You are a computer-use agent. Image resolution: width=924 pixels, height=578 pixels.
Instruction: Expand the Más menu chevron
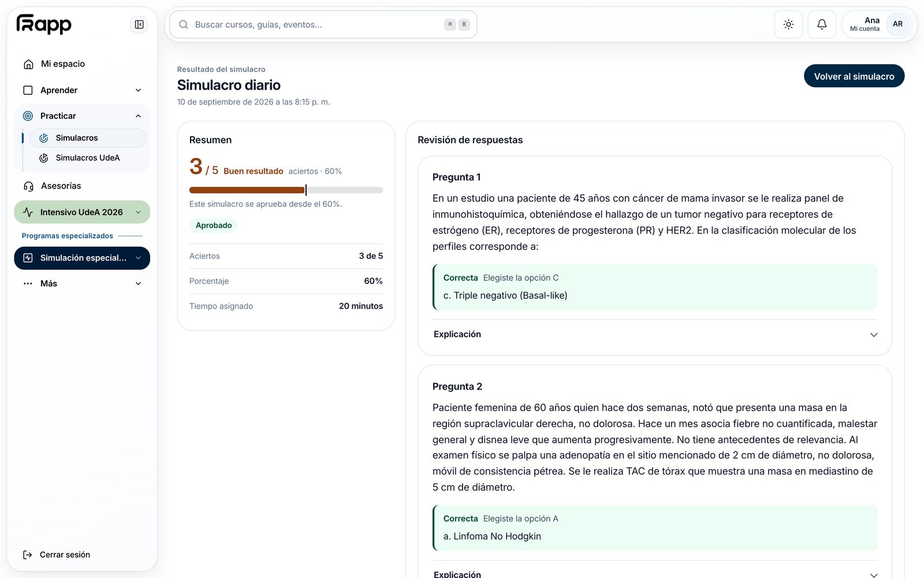click(x=138, y=284)
